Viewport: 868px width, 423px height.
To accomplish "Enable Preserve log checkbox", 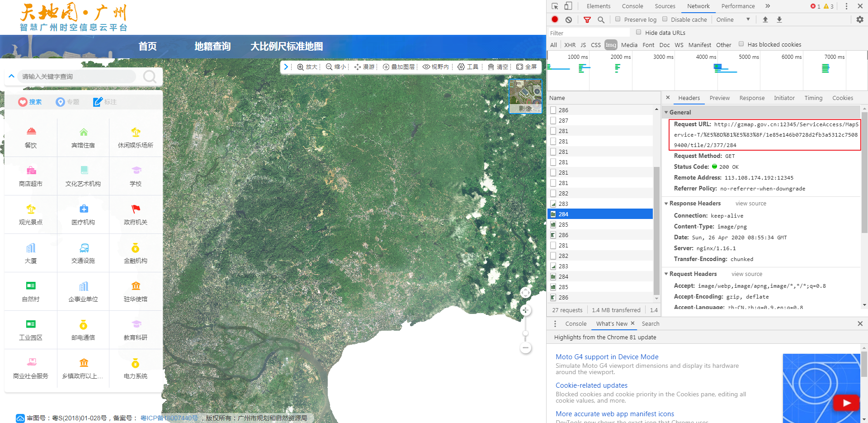I will [x=618, y=19].
